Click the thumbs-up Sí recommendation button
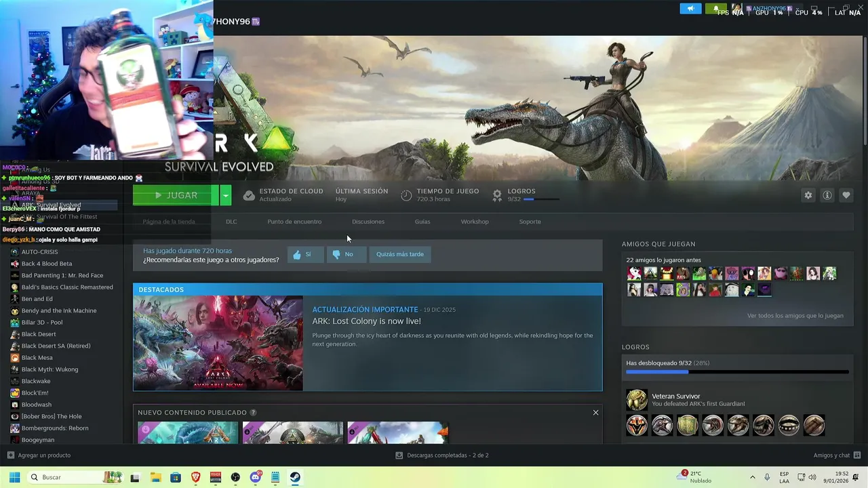The height and width of the screenshot is (488, 868). 305,254
